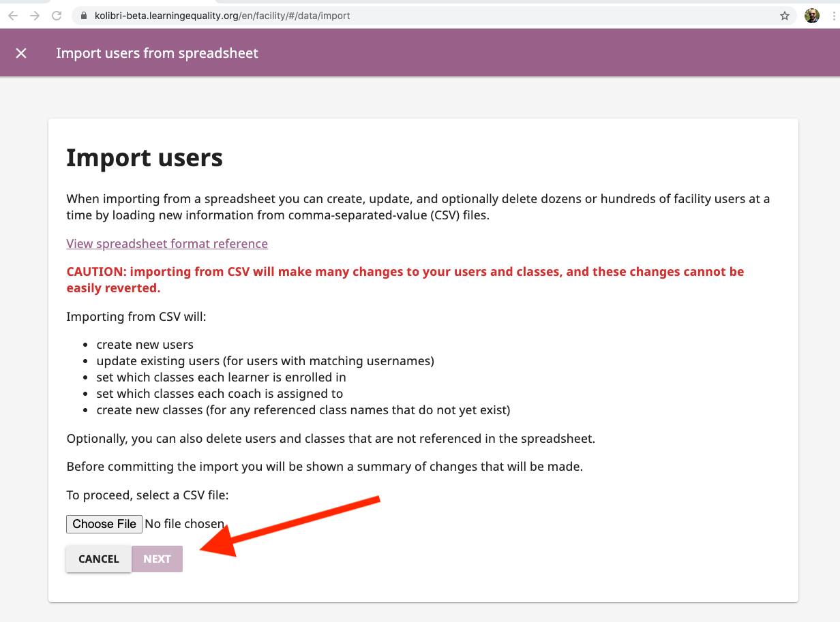The image size is (840, 622).
Task: Reload the current page
Action: click(x=57, y=15)
